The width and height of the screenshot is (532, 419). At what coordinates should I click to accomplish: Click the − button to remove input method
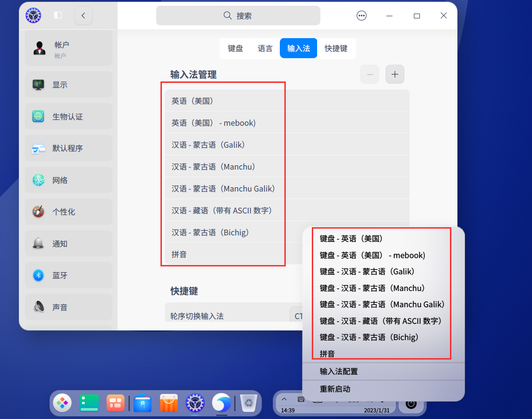point(369,74)
